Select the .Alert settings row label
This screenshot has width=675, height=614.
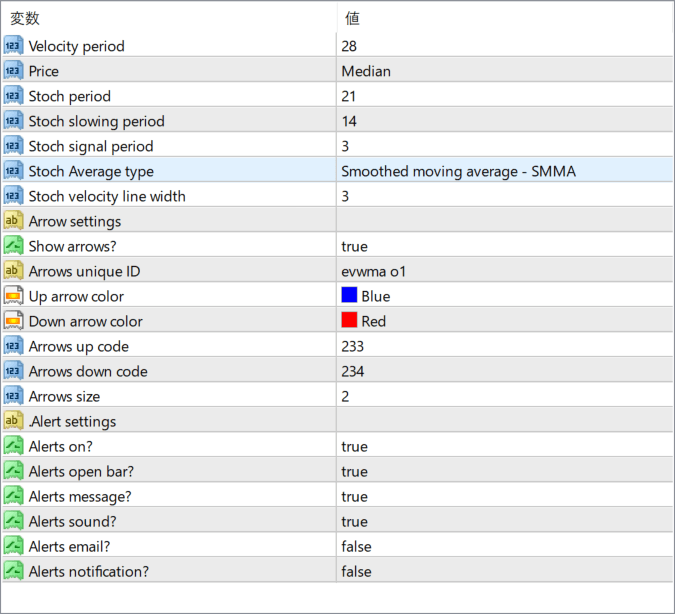coord(72,421)
